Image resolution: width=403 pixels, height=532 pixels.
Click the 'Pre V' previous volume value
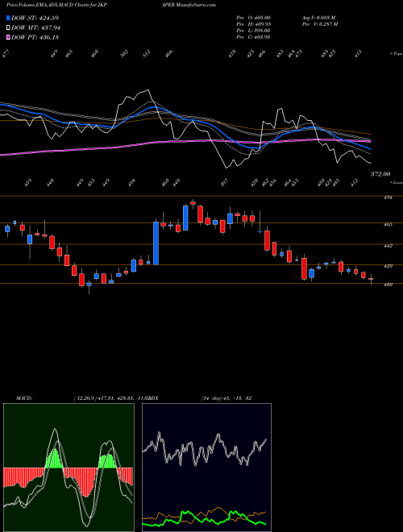(x=319, y=24)
